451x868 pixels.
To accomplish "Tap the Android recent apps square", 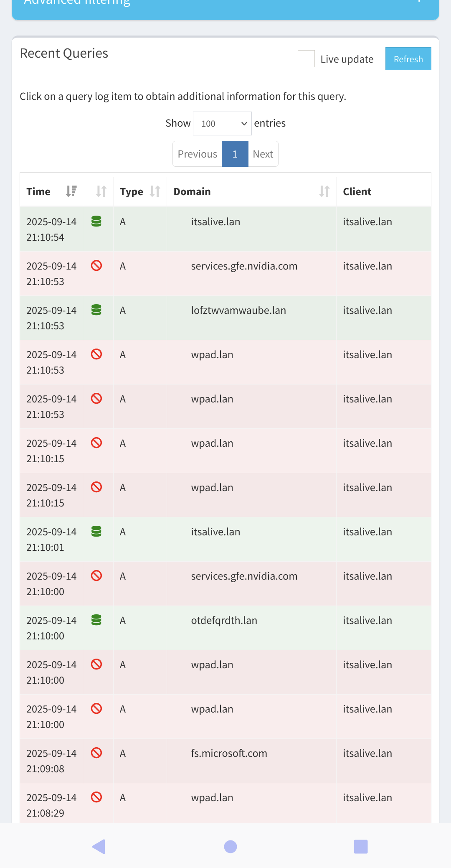I will [x=360, y=847].
